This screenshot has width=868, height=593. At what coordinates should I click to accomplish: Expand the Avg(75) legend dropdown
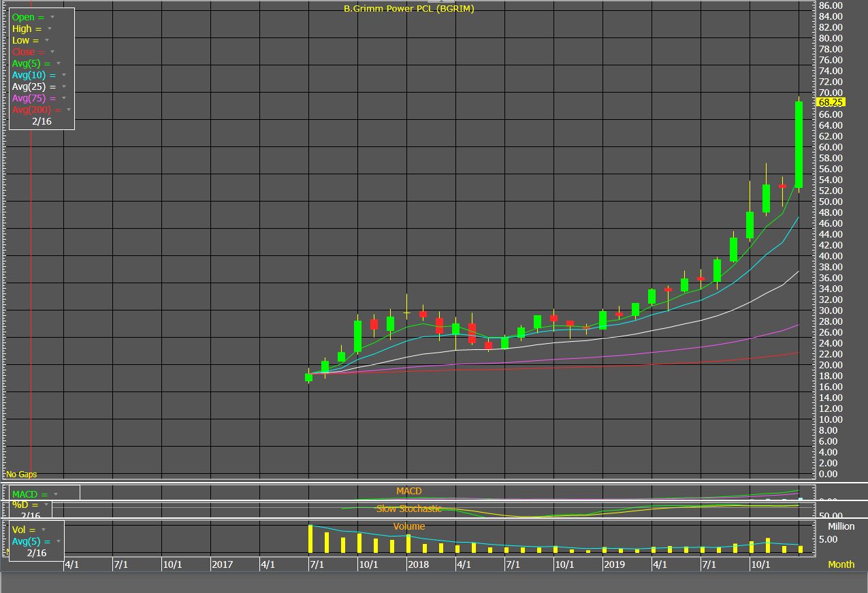coord(63,98)
